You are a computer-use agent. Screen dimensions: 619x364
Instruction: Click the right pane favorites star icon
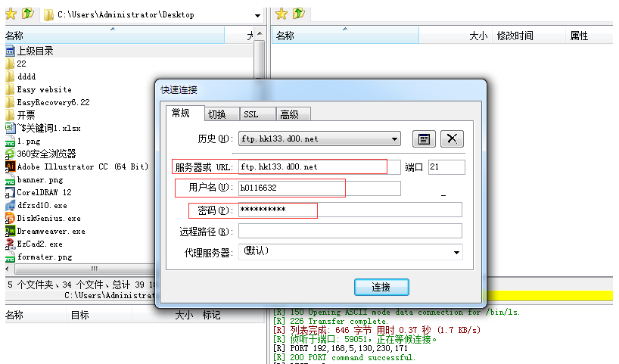[282, 14]
